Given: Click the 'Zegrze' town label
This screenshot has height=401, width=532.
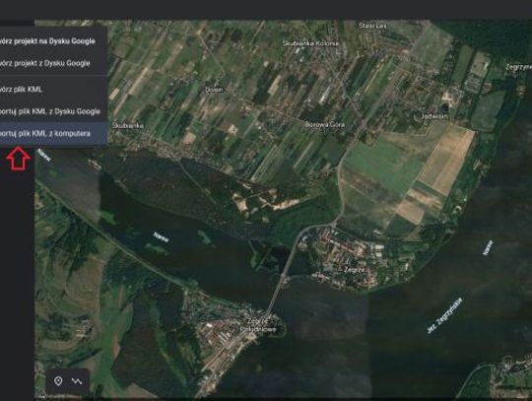Looking at the screenshot, I should (x=355, y=270).
